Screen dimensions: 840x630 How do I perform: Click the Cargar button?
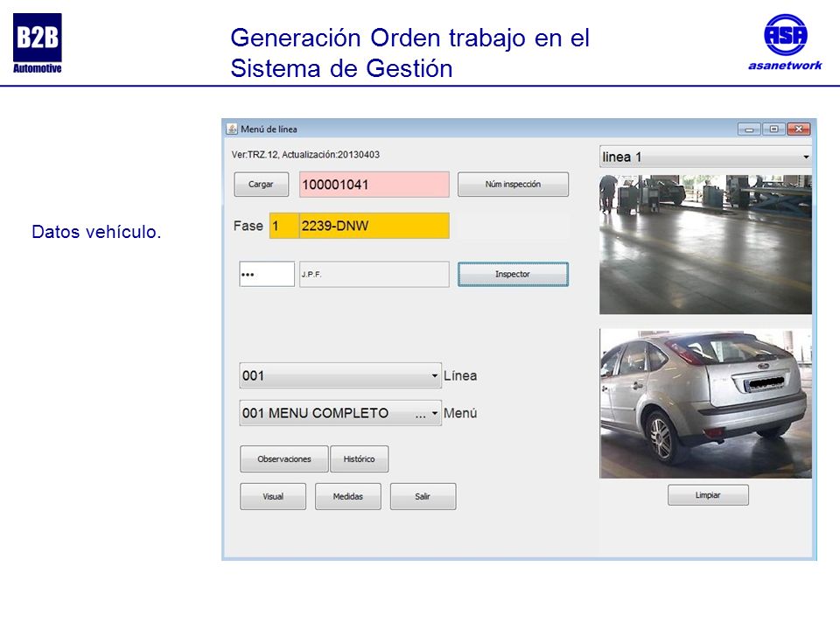[262, 185]
